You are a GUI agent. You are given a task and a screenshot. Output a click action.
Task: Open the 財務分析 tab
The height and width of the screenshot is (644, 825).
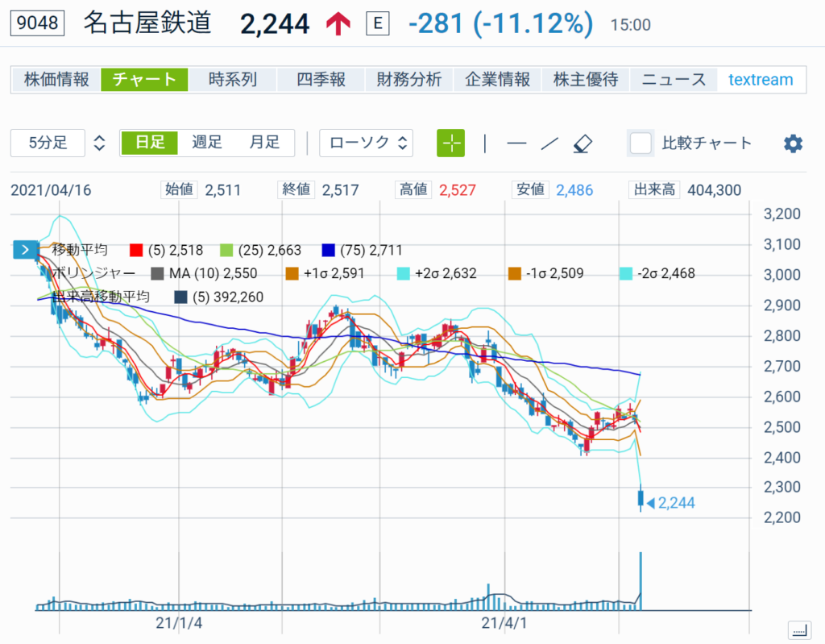tap(408, 80)
